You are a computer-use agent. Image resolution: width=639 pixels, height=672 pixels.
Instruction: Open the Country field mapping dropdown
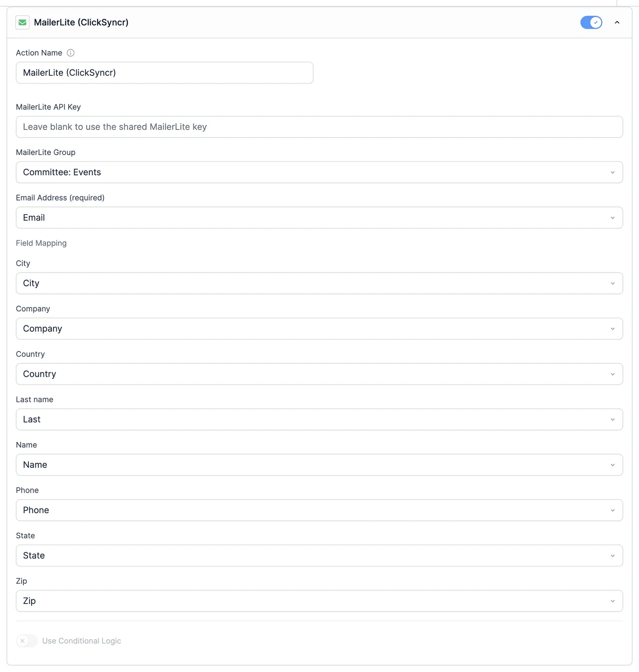(319, 374)
